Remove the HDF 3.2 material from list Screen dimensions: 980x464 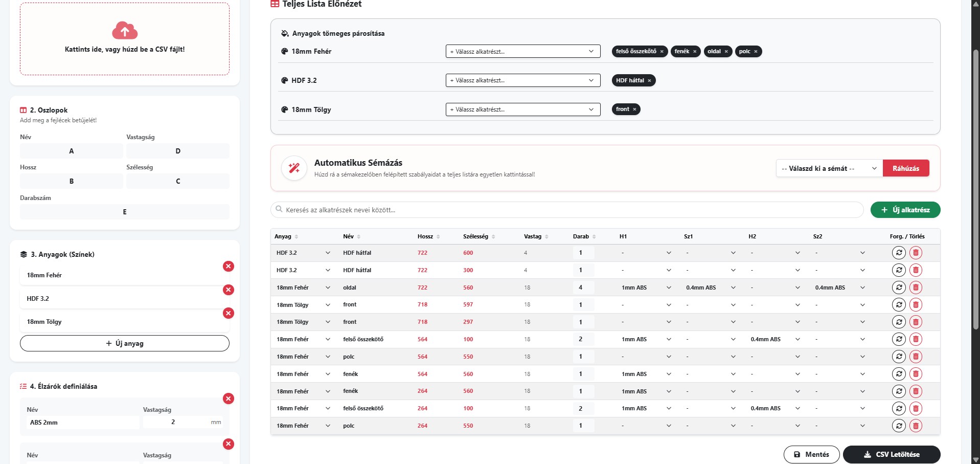coord(229,290)
